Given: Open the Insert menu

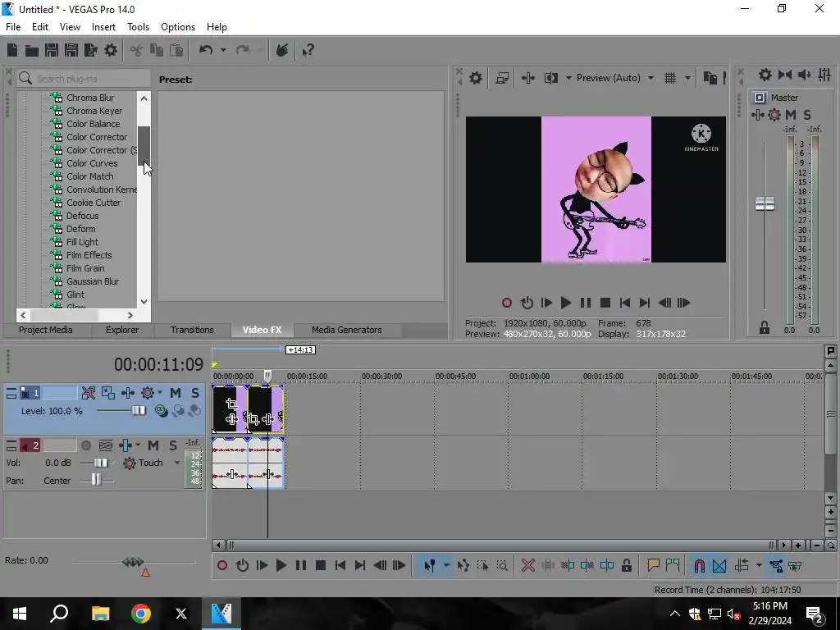Looking at the screenshot, I should (103, 27).
